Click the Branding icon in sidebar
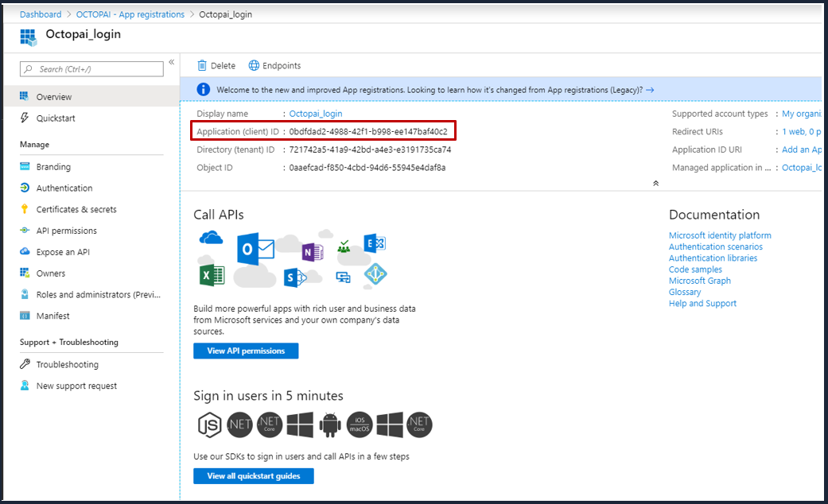 pyautogui.click(x=25, y=167)
